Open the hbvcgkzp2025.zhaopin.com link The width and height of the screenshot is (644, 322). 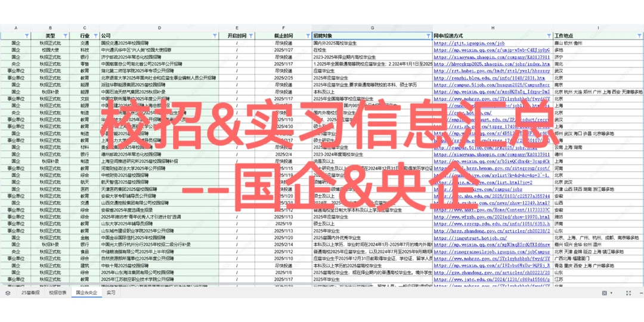coord(491,64)
